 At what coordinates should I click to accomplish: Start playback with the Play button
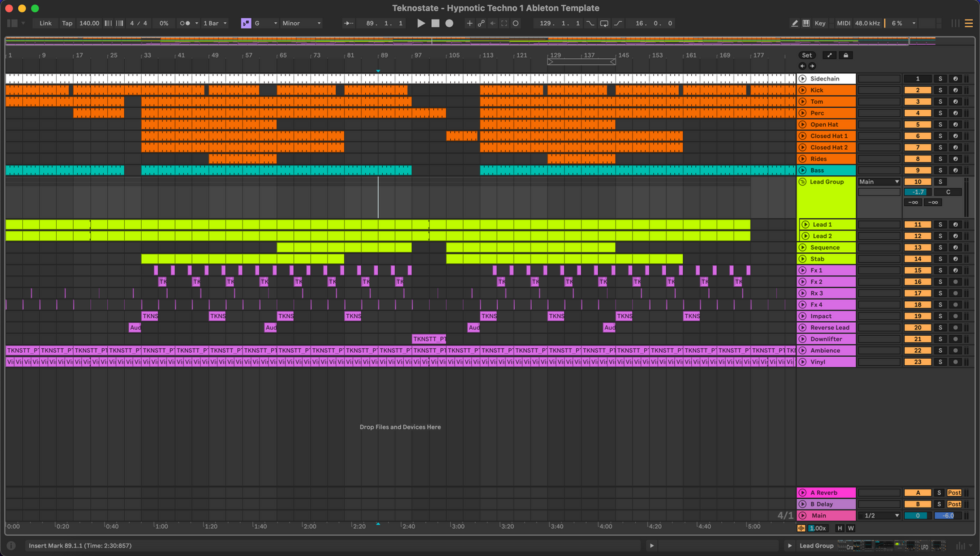pos(421,23)
